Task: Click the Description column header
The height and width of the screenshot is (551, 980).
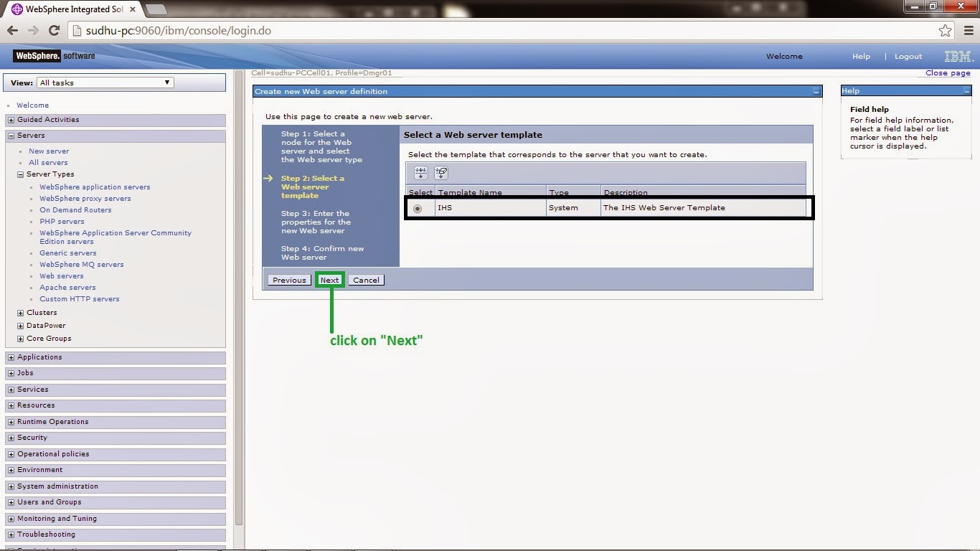Action: pyautogui.click(x=626, y=192)
